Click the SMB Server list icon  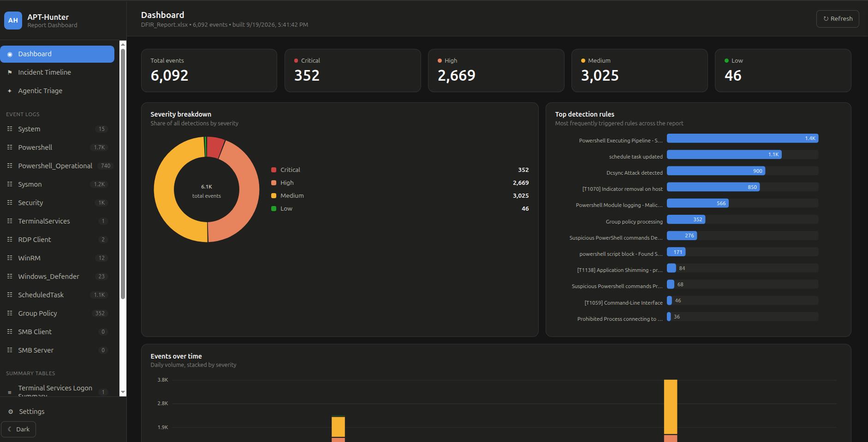point(10,350)
